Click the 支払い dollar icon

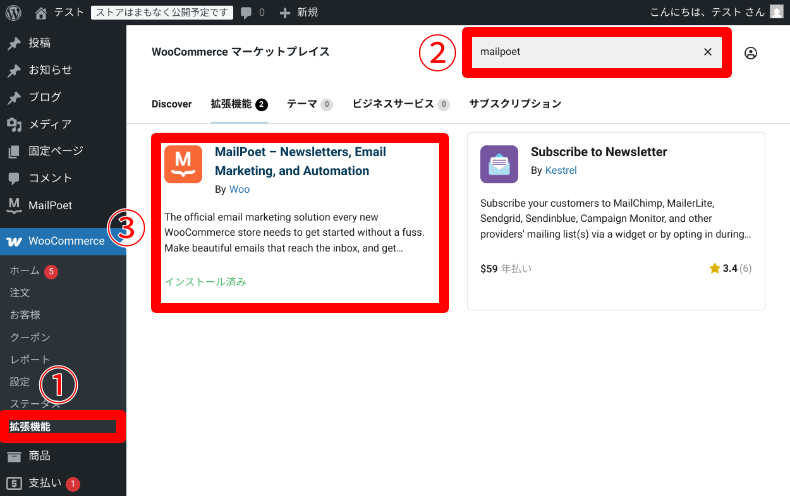(14, 484)
